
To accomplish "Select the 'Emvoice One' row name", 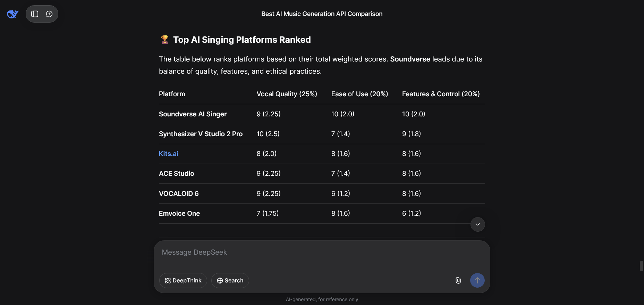I will [x=179, y=213].
